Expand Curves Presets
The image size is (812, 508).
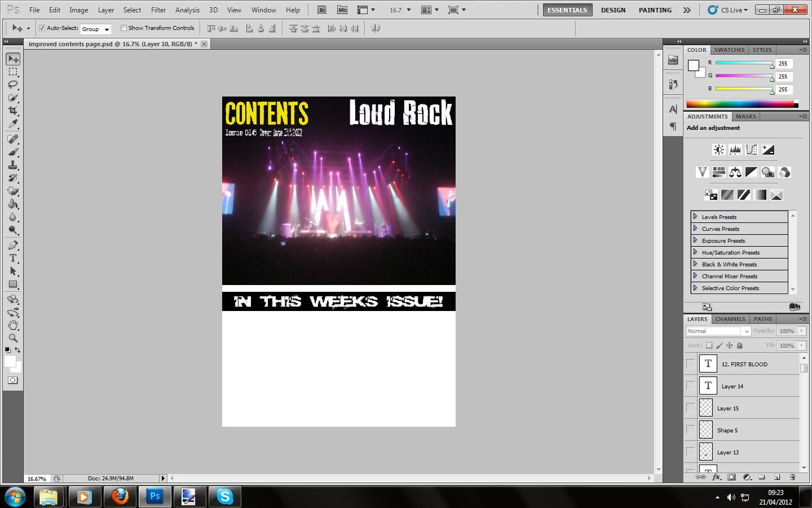(x=695, y=229)
